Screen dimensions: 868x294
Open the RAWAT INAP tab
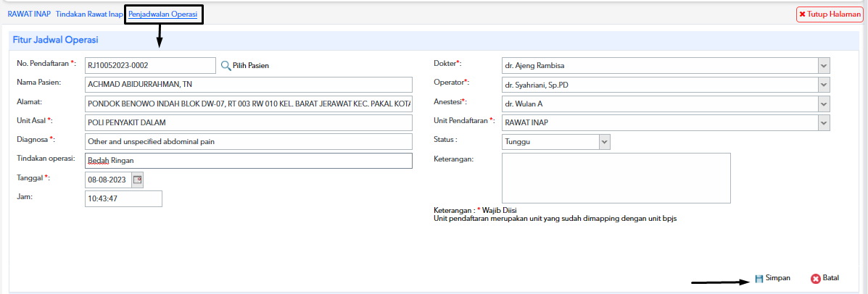tap(29, 14)
